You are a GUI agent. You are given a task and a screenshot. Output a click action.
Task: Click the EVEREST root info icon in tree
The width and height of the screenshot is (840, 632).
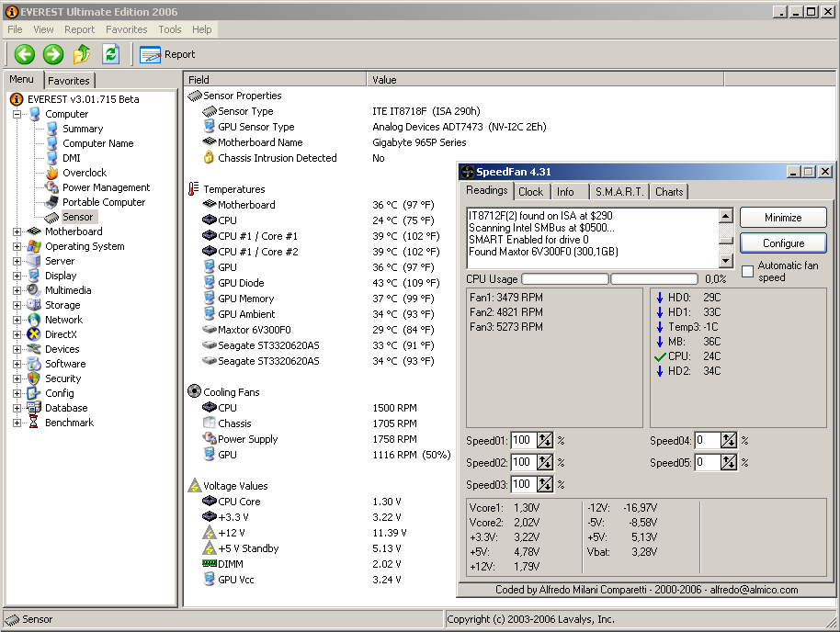[x=17, y=99]
